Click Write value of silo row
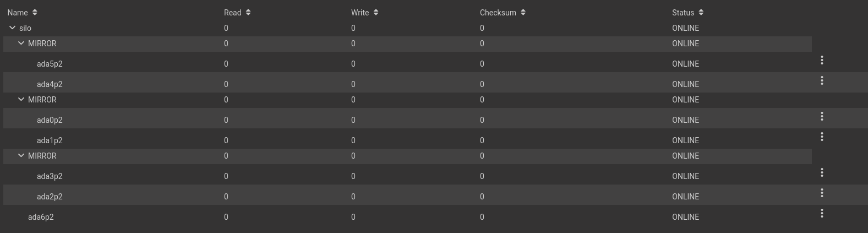This screenshot has width=868, height=233. (353, 28)
